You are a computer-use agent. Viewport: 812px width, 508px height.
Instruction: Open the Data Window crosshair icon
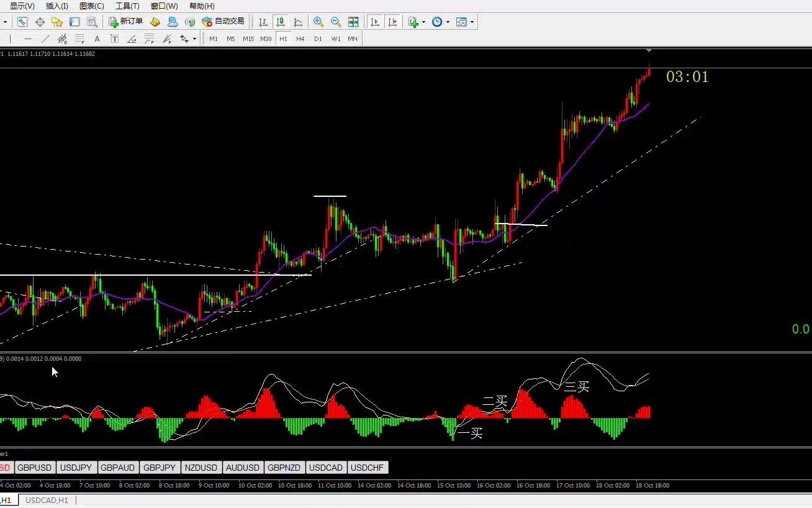40,22
